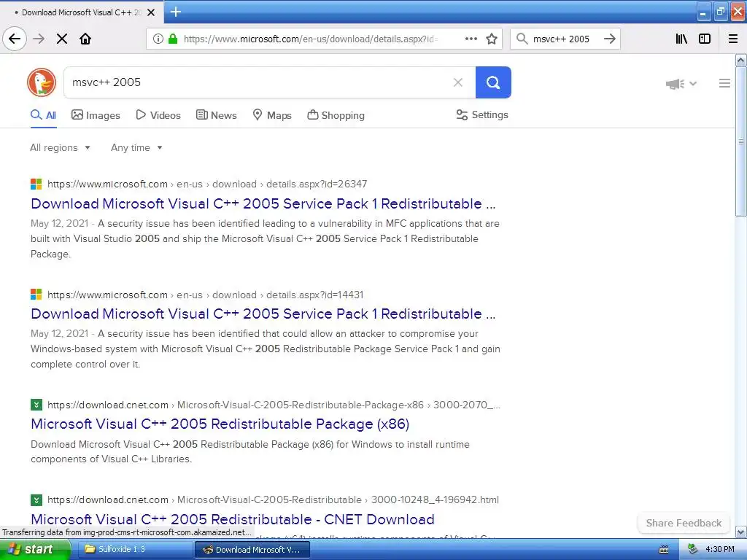The image size is (747, 560).
Task: Select the All results tab
Action: point(43,115)
